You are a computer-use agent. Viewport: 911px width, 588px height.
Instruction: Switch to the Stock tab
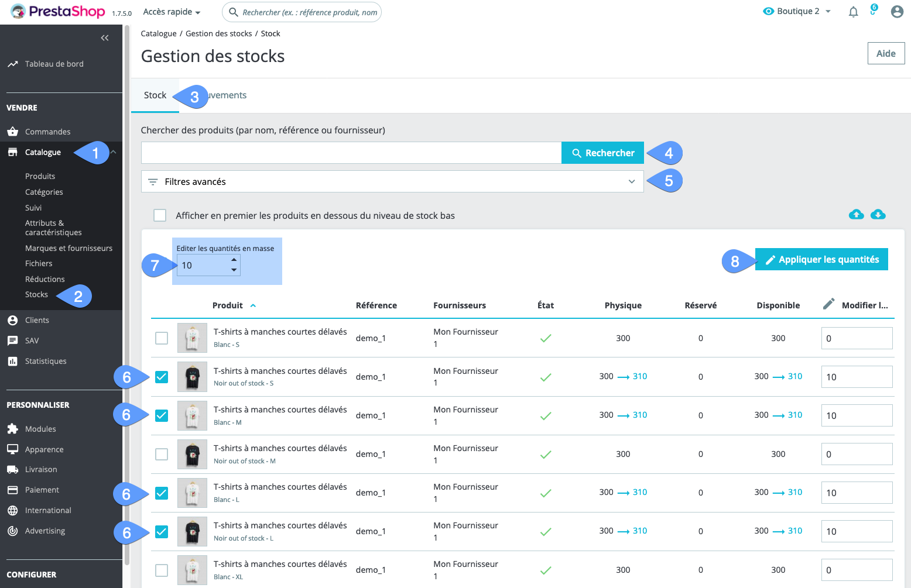(x=155, y=95)
